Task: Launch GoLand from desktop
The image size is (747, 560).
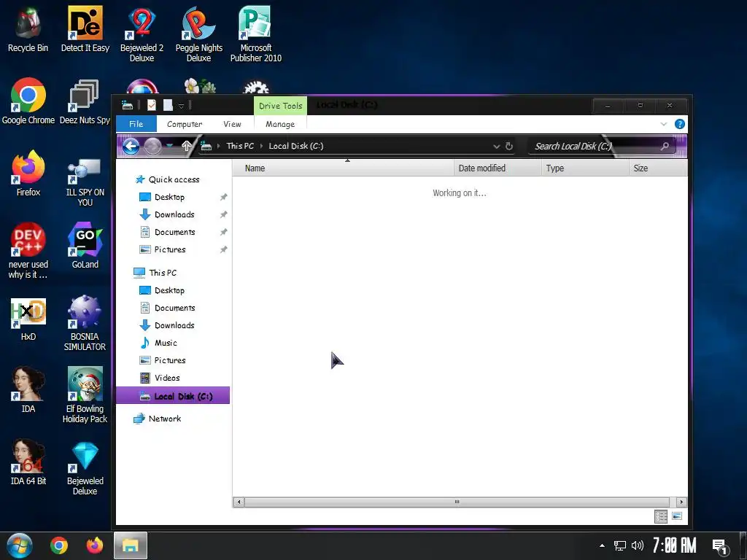Action: (x=85, y=246)
